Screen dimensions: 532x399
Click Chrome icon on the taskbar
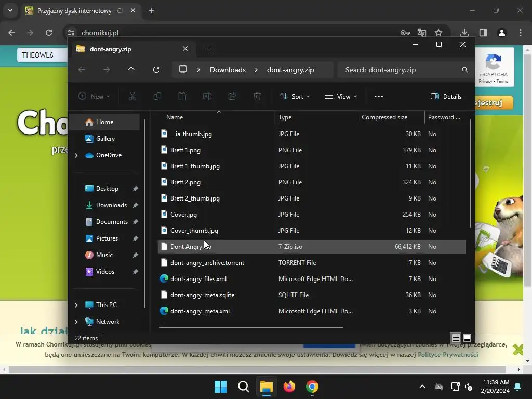[x=312, y=387]
